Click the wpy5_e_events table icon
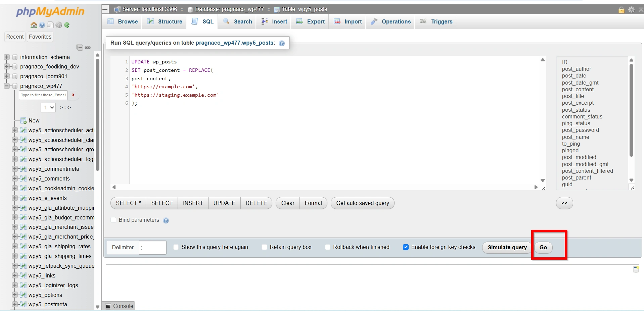This screenshot has height=311, width=644. [x=23, y=198]
